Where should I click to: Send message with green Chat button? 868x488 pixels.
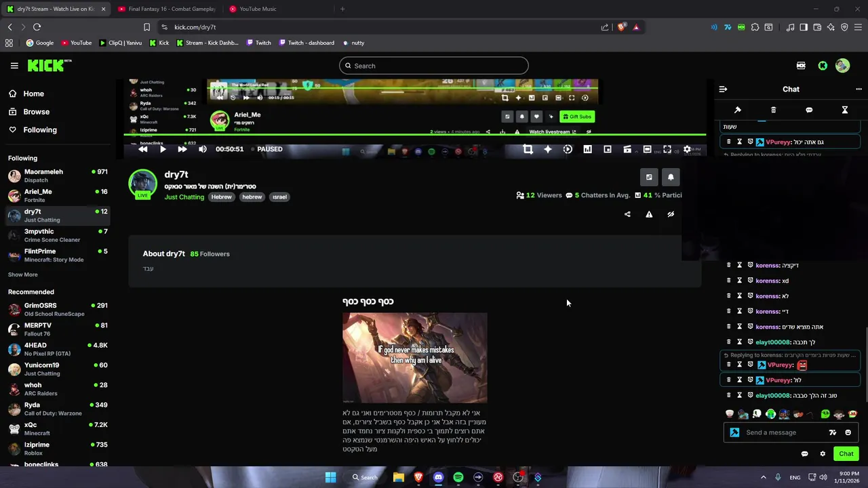pyautogui.click(x=846, y=454)
